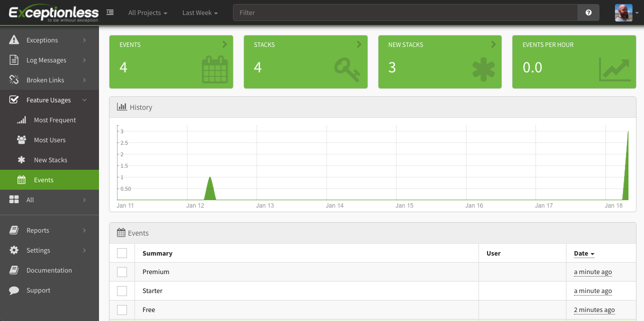Click the calendar icon on the Events card
Viewport: 644px width, 321px height.
[x=214, y=69]
